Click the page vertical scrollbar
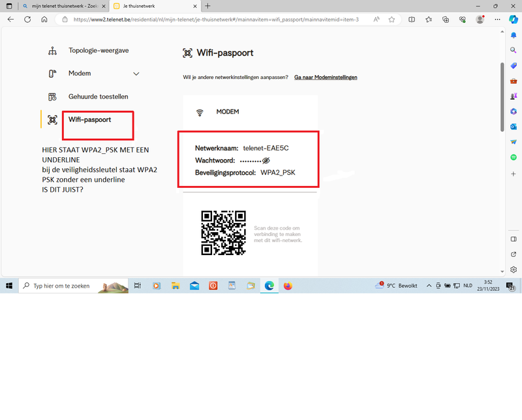This screenshot has height=420, width=522. click(501, 98)
